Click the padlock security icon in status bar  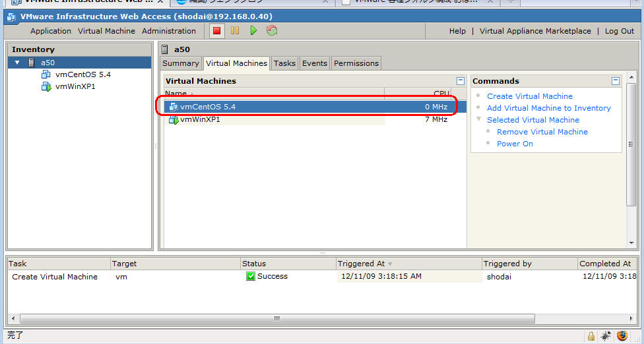pos(591,335)
